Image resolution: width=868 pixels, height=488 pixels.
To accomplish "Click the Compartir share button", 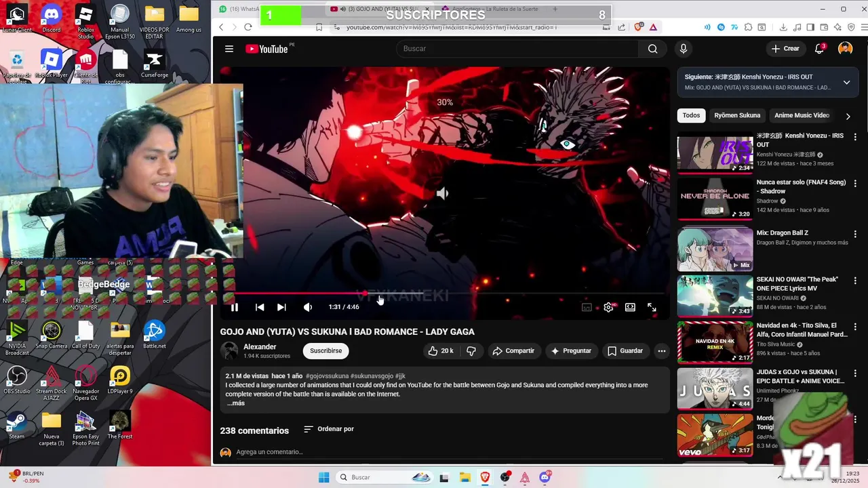I will [513, 351].
